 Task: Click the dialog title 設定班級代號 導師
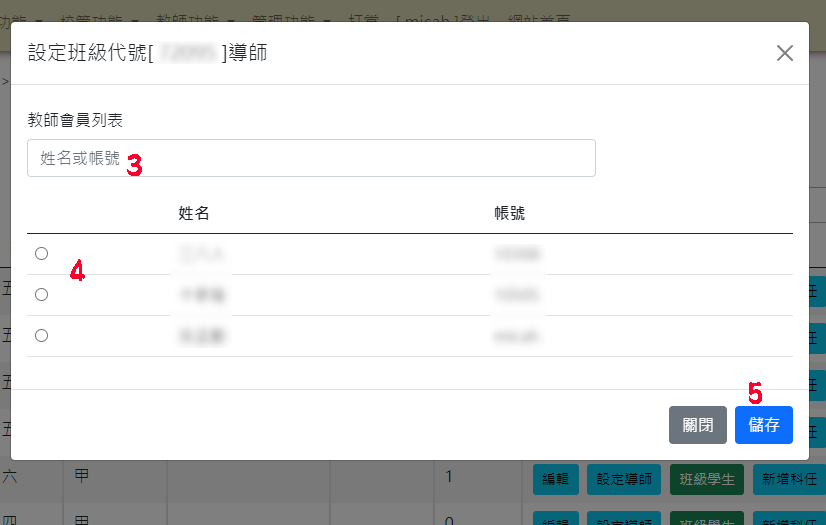tap(148, 53)
